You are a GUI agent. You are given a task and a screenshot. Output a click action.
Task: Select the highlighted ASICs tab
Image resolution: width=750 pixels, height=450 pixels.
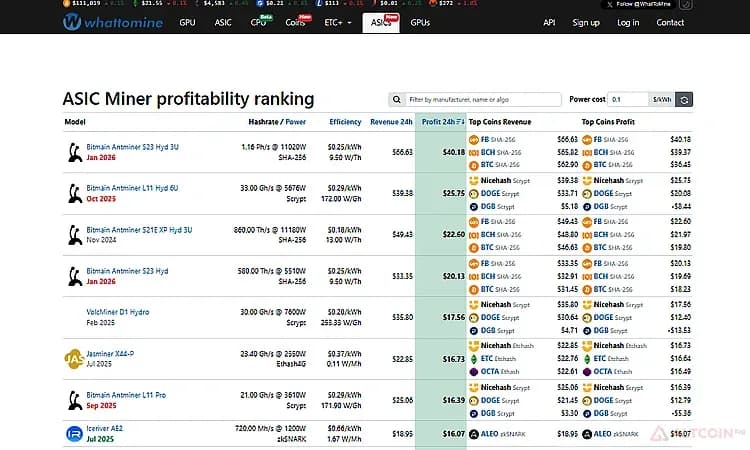point(381,22)
